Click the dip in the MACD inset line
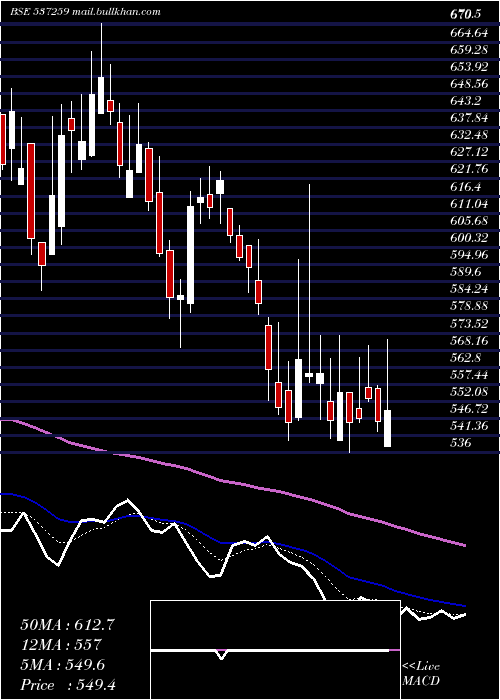 (x=222, y=656)
